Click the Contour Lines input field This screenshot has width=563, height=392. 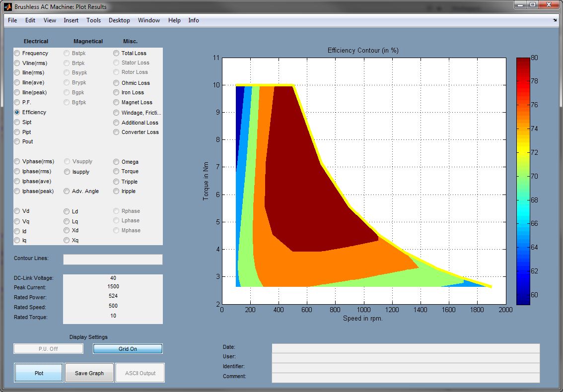pos(113,259)
